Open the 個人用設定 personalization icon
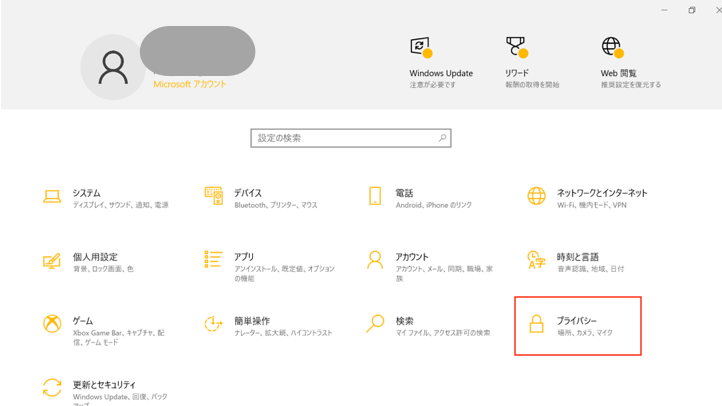The width and height of the screenshot is (722, 406). click(x=52, y=261)
